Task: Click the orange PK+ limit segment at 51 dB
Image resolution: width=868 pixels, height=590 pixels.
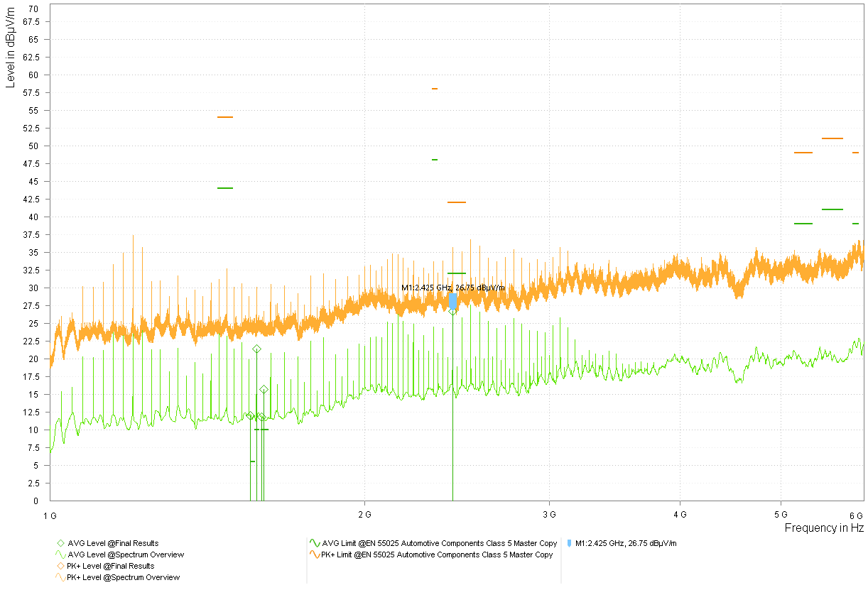Action: point(832,138)
